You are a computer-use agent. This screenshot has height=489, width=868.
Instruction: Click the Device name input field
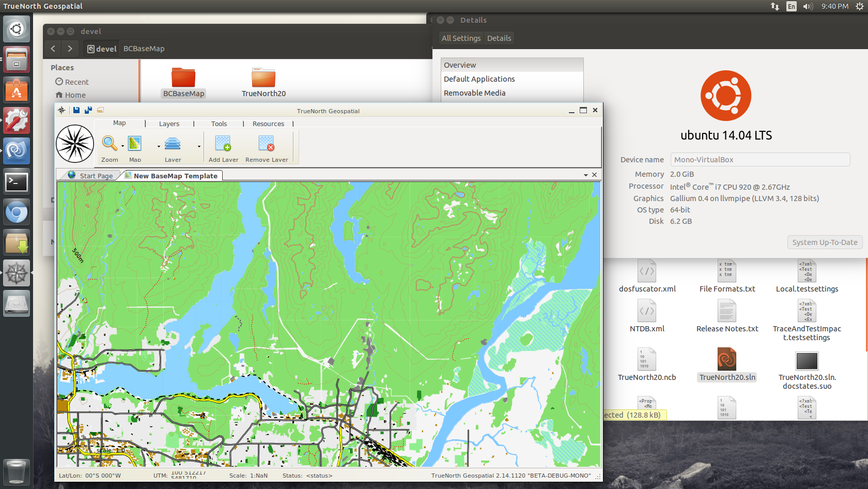760,160
